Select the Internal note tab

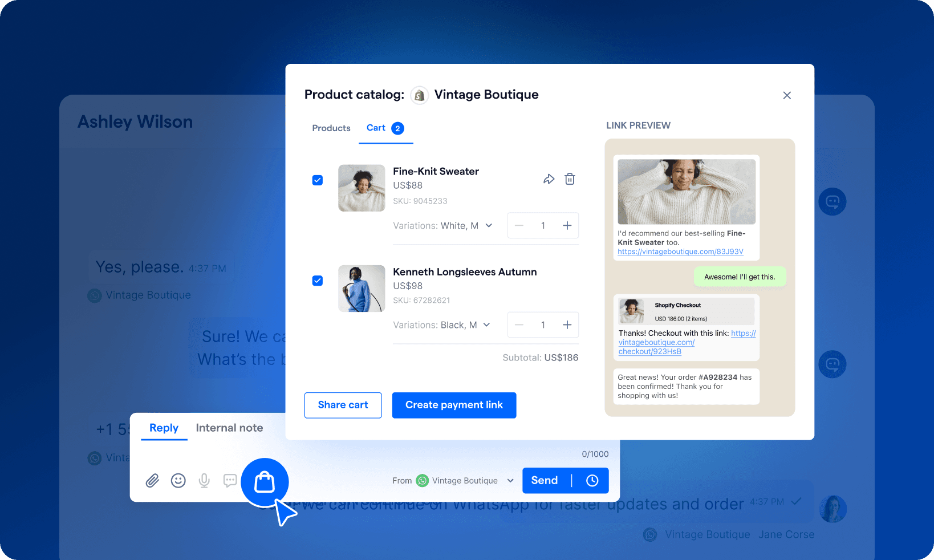[229, 428]
